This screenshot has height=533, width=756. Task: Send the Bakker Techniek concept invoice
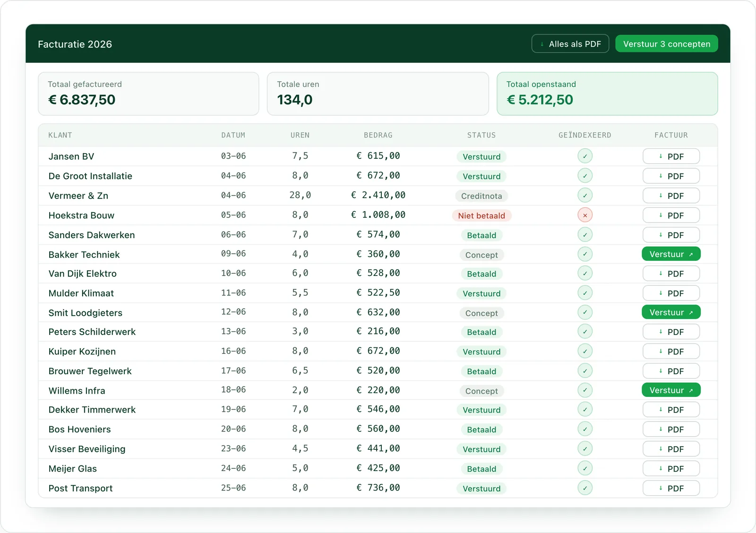pyautogui.click(x=671, y=254)
